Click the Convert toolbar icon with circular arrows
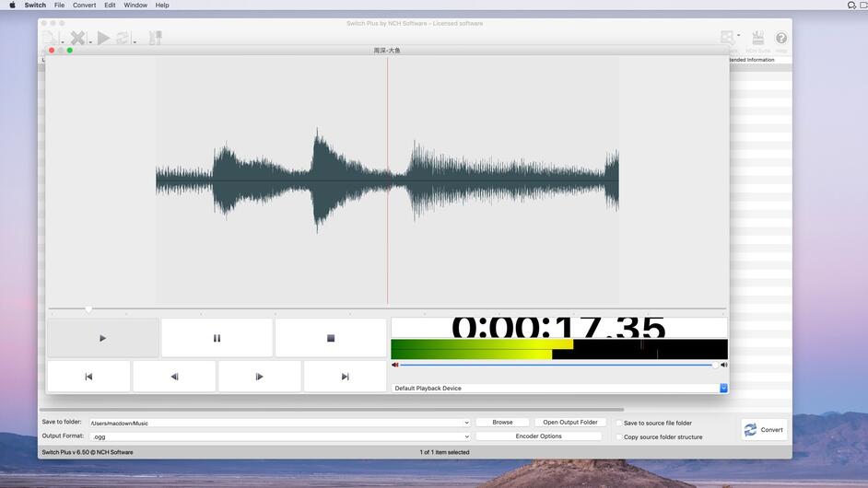The image size is (868, 488). (x=123, y=38)
